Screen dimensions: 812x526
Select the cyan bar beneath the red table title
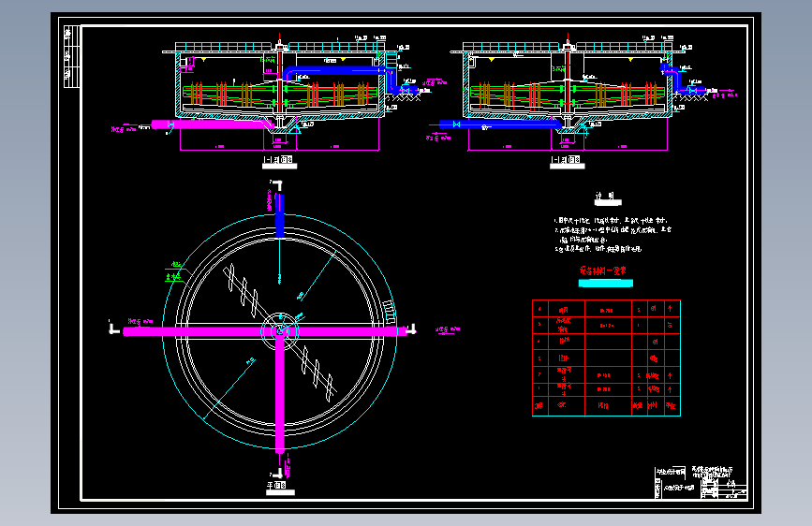pos(605,283)
